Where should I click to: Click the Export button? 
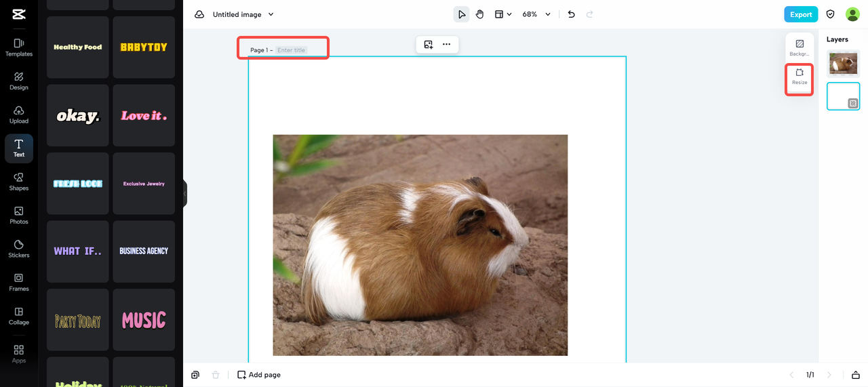[801, 14]
